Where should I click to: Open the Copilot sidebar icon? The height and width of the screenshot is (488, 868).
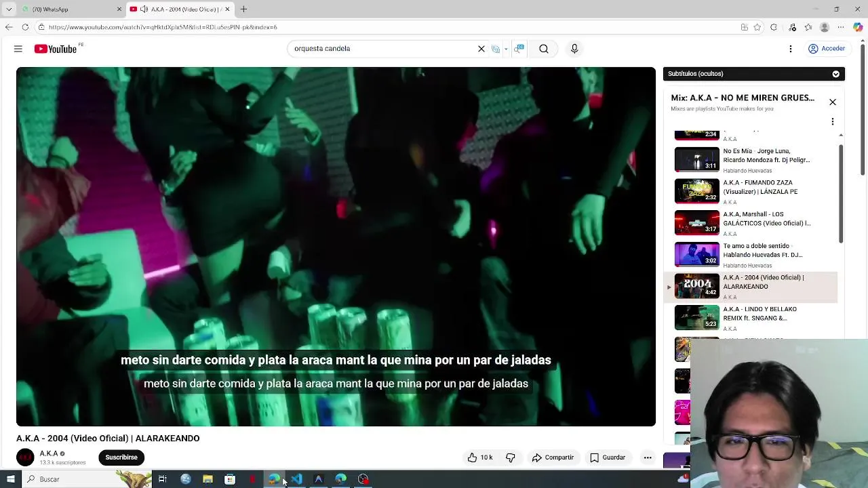click(858, 27)
